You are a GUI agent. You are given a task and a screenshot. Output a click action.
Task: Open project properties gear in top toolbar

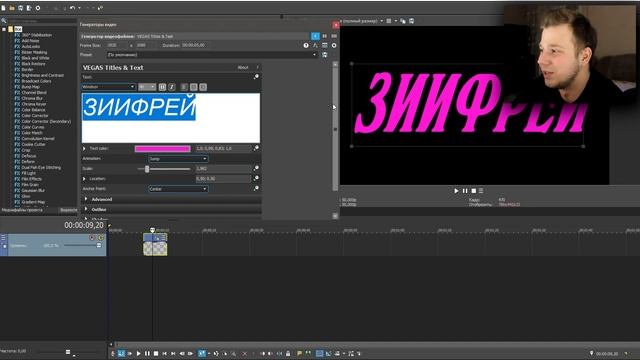pos(38,8)
